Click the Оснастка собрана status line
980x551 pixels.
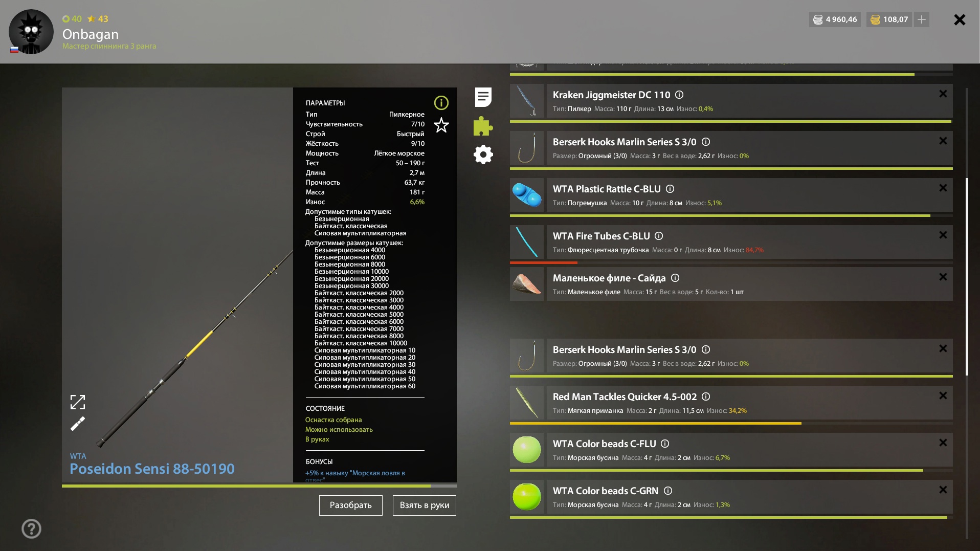click(x=333, y=420)
